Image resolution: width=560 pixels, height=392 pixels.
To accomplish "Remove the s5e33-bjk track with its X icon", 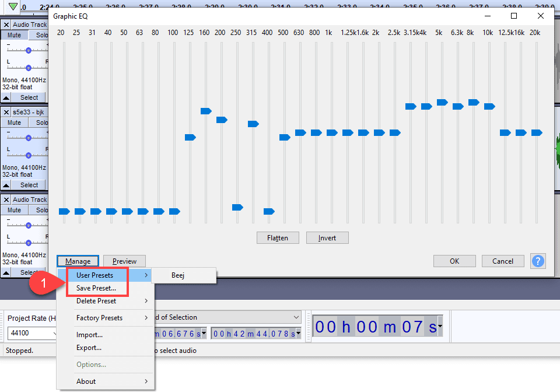I will [6, 111].
